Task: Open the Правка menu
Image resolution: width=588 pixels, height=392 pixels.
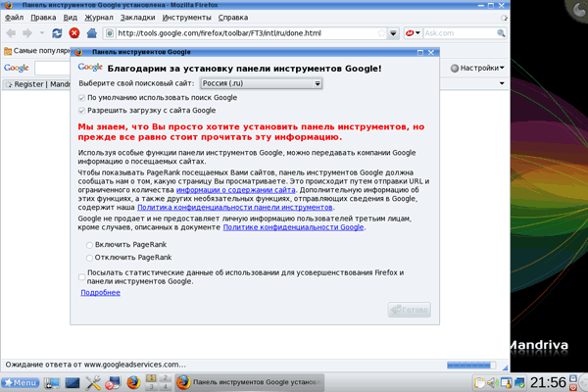Action: tap(43, 18)
